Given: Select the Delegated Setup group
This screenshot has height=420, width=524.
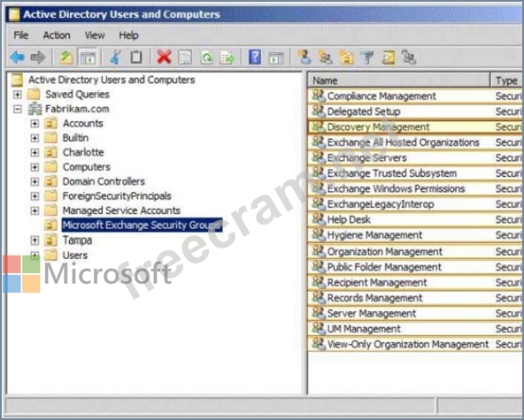Looking at the screenshot, I should (x=364, y=111).
